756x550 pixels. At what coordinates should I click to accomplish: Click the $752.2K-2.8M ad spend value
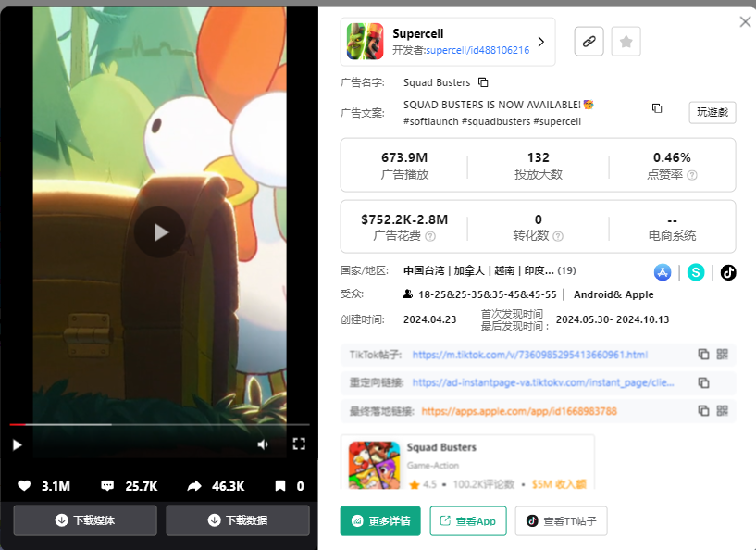[404, 219]
